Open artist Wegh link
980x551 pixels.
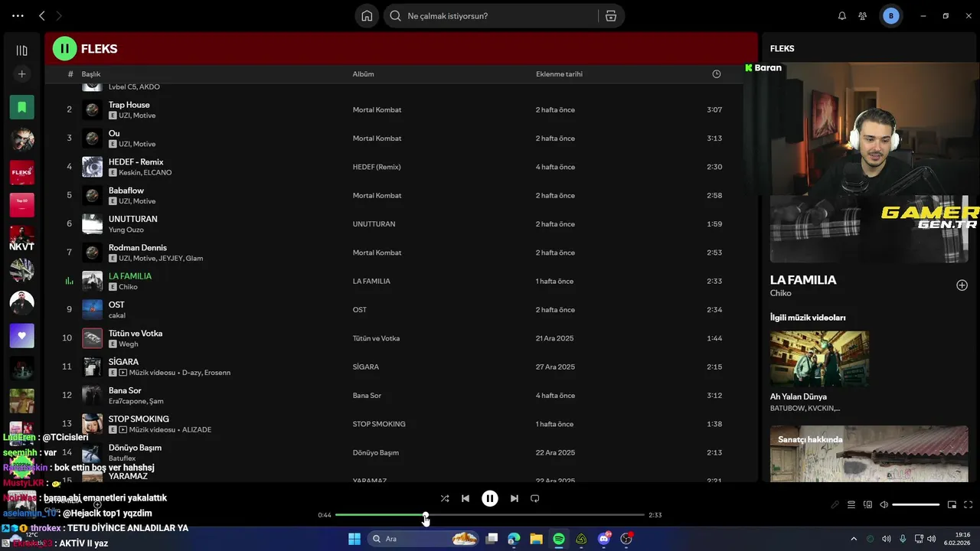pos(129,344)
